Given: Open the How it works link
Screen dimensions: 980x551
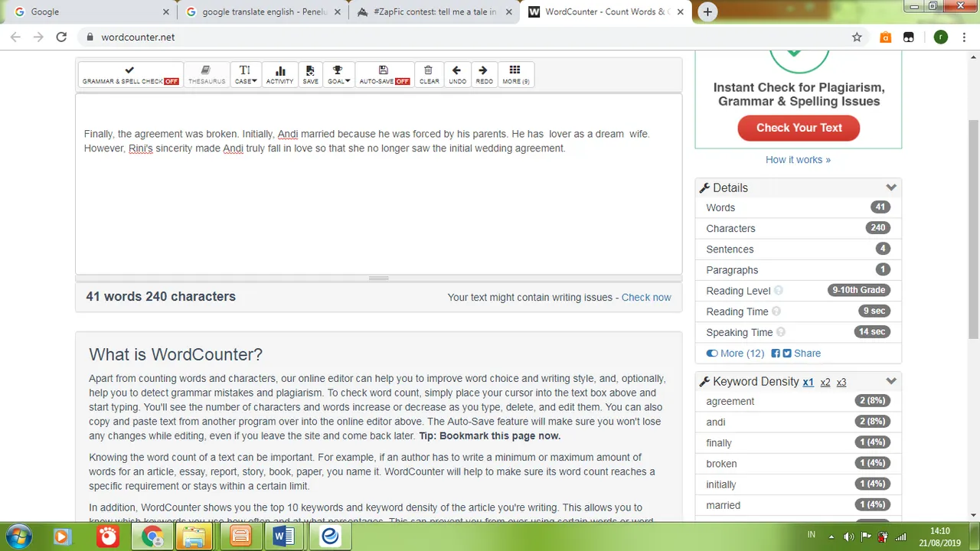Looking at the screenshot, I should click(798, 159).
